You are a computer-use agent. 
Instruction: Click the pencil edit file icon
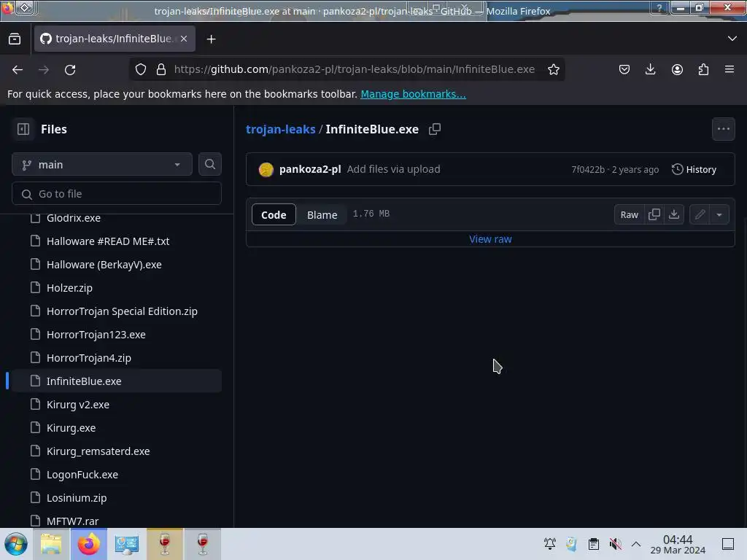pyautogui.click(x=700, y=214)
